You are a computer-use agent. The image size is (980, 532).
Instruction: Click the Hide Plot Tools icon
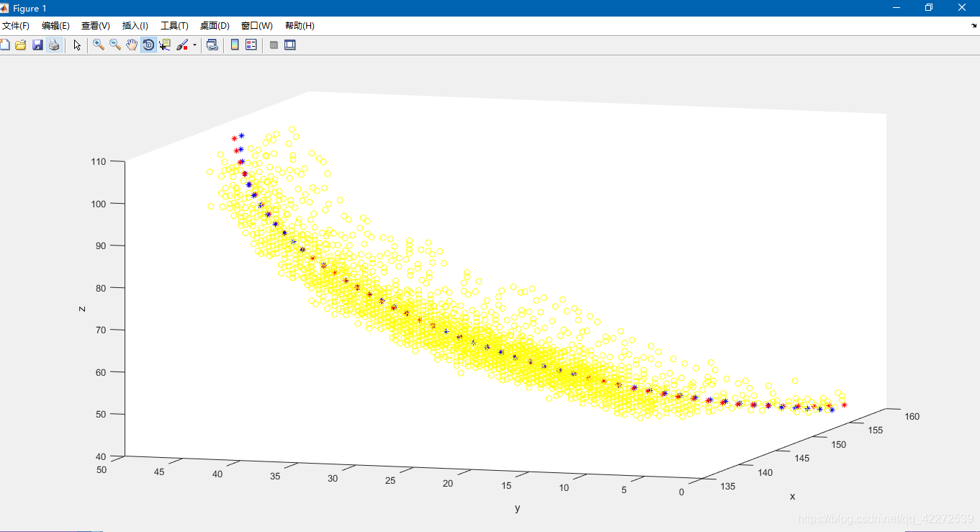274,45
